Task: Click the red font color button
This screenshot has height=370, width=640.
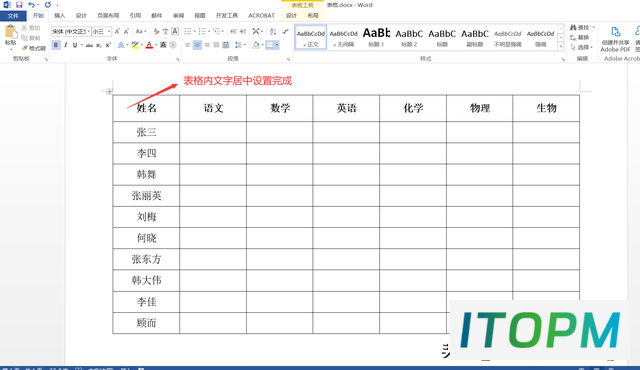Action: [x=149, y=45]
